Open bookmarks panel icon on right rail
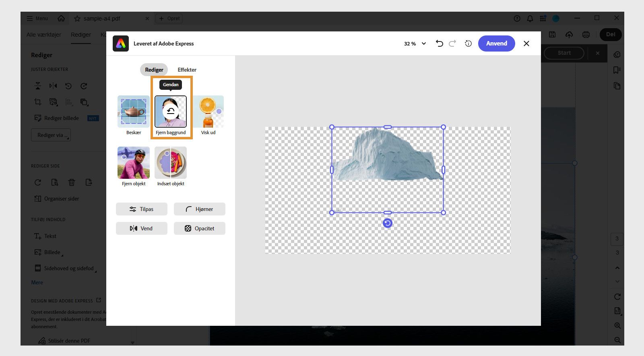The image size is (644, 356). tap(617, 70)
